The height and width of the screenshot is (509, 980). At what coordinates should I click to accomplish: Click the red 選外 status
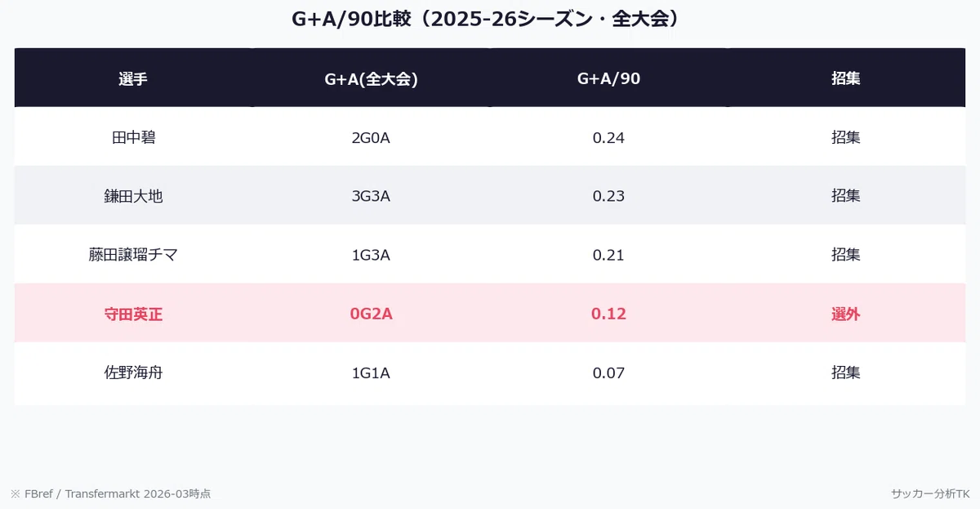846,314
